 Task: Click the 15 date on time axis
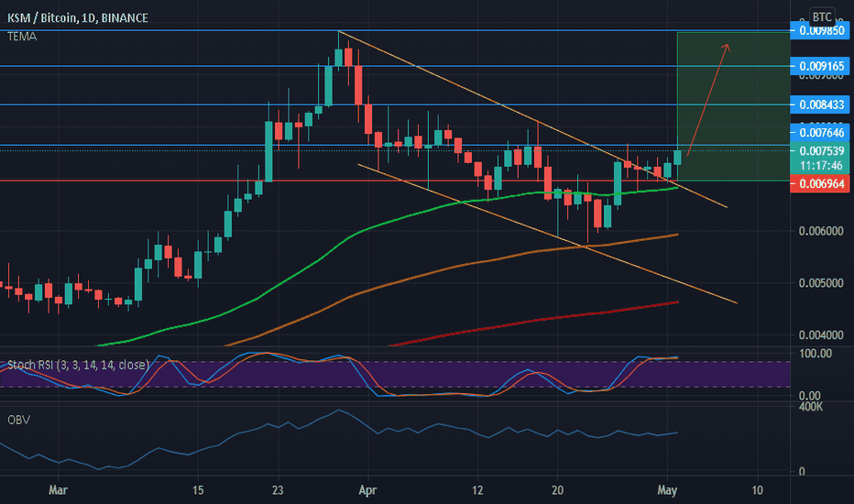(198, 490)
